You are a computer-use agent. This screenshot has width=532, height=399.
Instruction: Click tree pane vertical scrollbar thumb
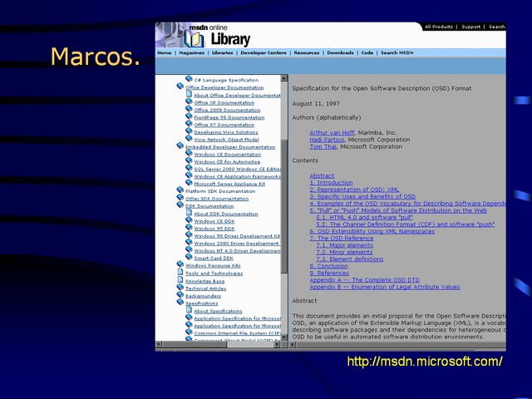click(284, 206)
